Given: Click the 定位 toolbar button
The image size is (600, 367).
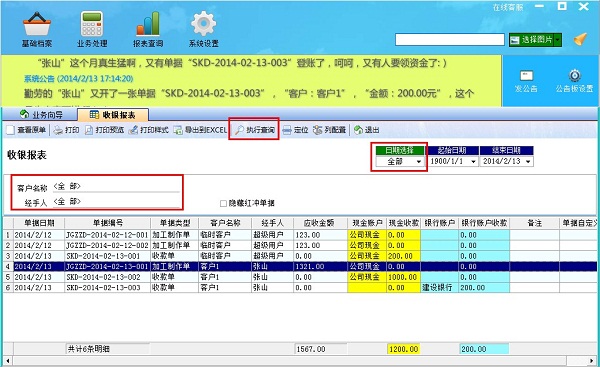Looking at the screenshot, I should [x=295, y=130].
